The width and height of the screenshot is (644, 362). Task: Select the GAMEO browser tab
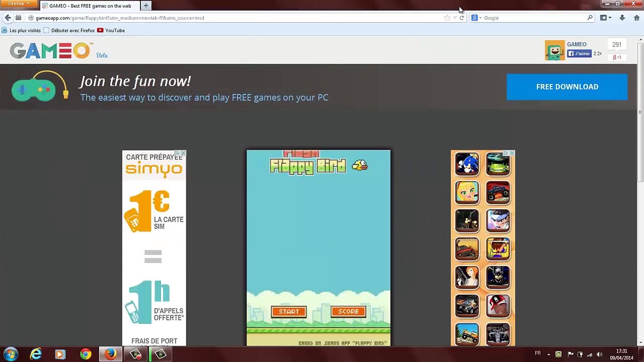(x=90, y=6)
